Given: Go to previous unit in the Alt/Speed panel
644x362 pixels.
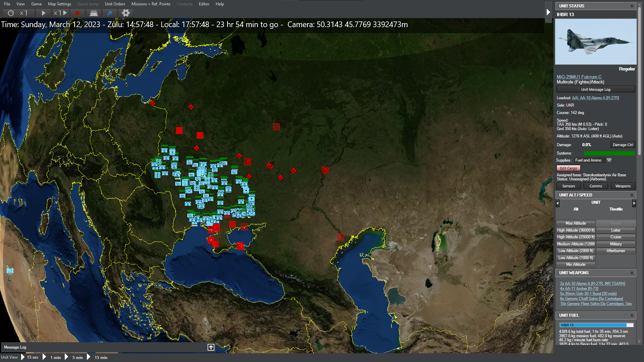Looking at the screenshot, I should click(x=558, y=203).
